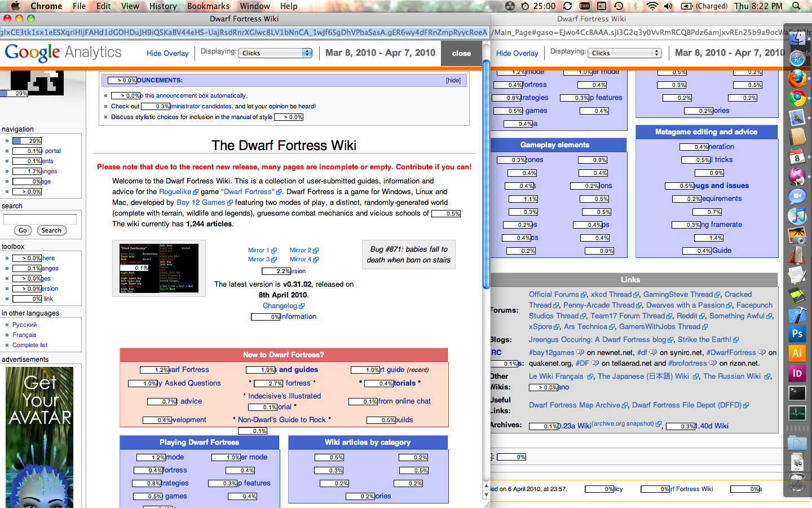Click the volume icon in the menu bar
This screenshot has width=812, height=508.
click(668, 6)
